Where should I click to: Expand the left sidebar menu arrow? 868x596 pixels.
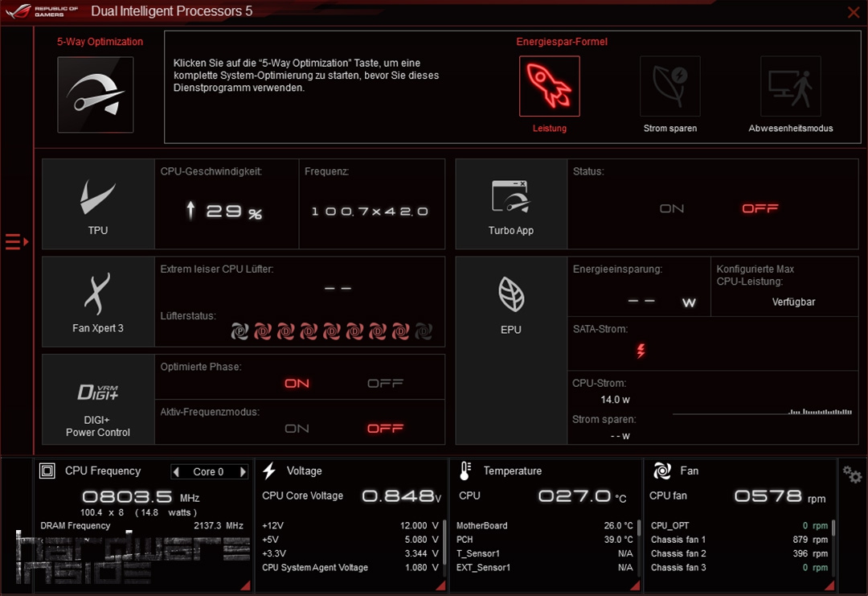pyautogui.click(x=17, y=242)
